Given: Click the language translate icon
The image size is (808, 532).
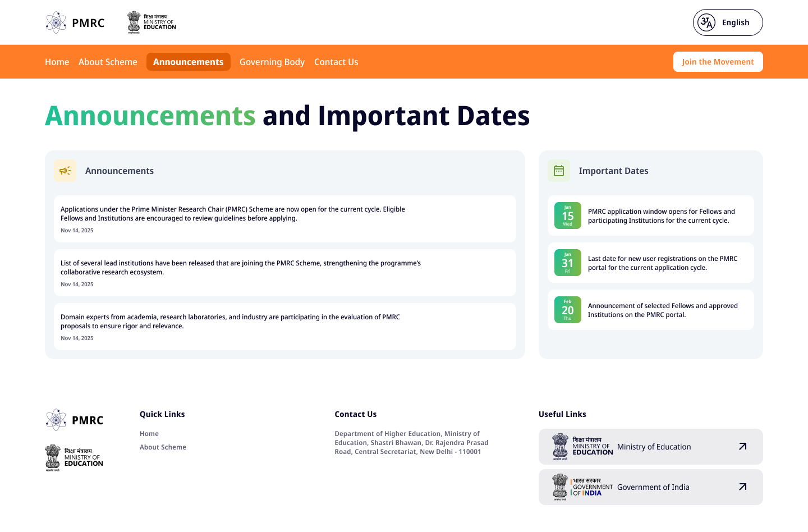Looking at the screenshot, I should click(x=706, y=22).
